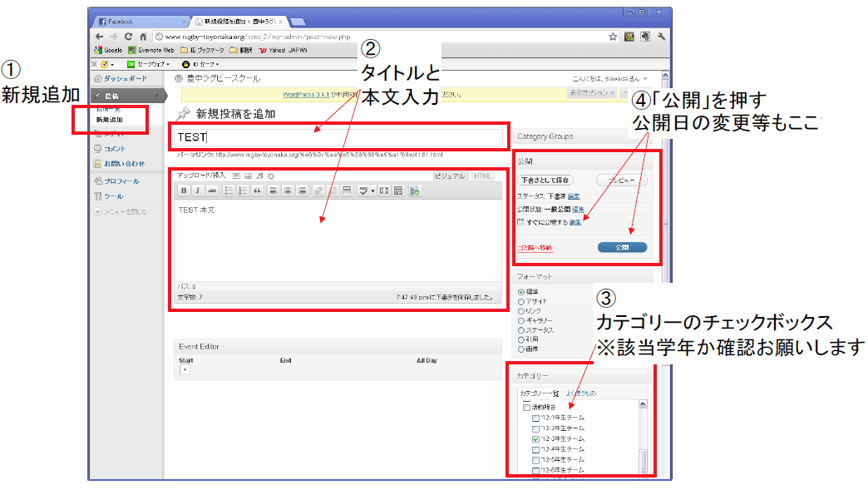Switch to the HTML editor tab
868x490 pixels.
[x=482, y=176]
